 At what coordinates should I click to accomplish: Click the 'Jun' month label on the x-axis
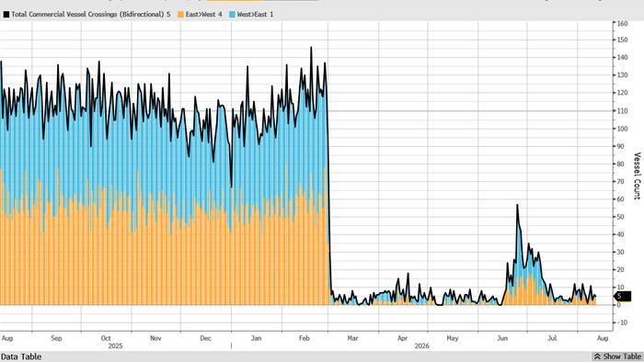(502, 338)
